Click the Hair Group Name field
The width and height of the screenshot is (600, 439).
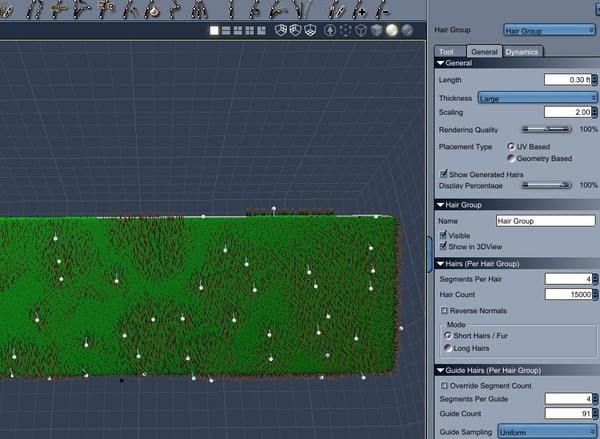(546, 221)
